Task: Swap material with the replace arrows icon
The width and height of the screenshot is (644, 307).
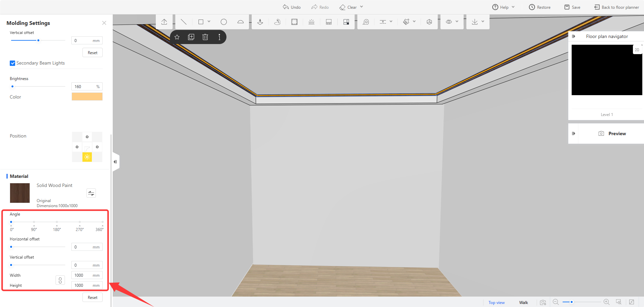Action: click(91, 193)
